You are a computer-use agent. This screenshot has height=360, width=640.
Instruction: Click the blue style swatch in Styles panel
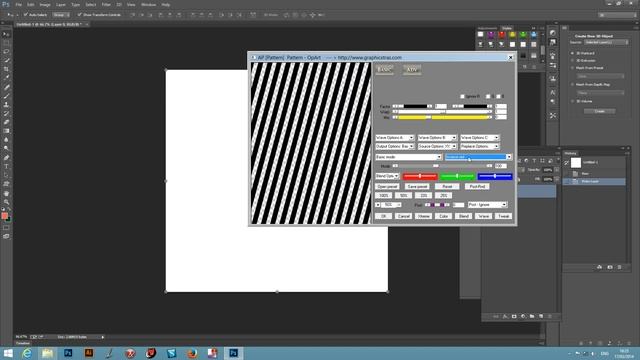[533, 35]
